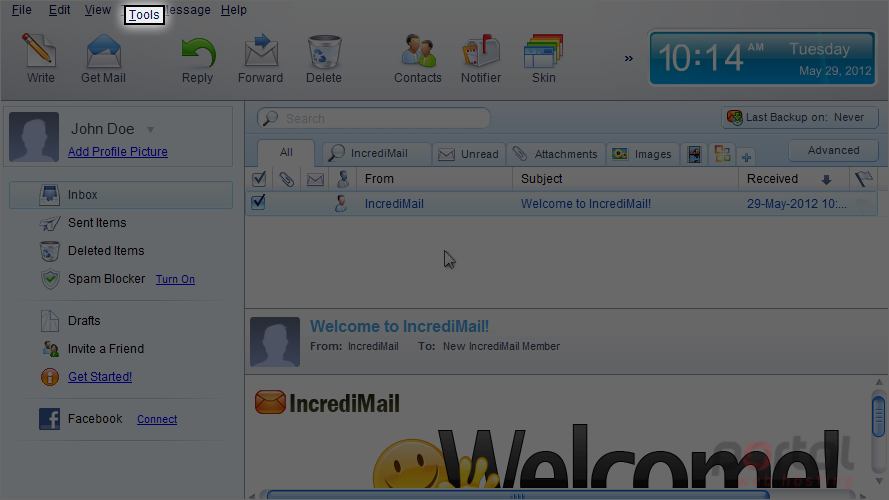The height and width of the screenshot is (500, 889).
Task: Click Add Profile Picture link
Action: tap(118, 151)
